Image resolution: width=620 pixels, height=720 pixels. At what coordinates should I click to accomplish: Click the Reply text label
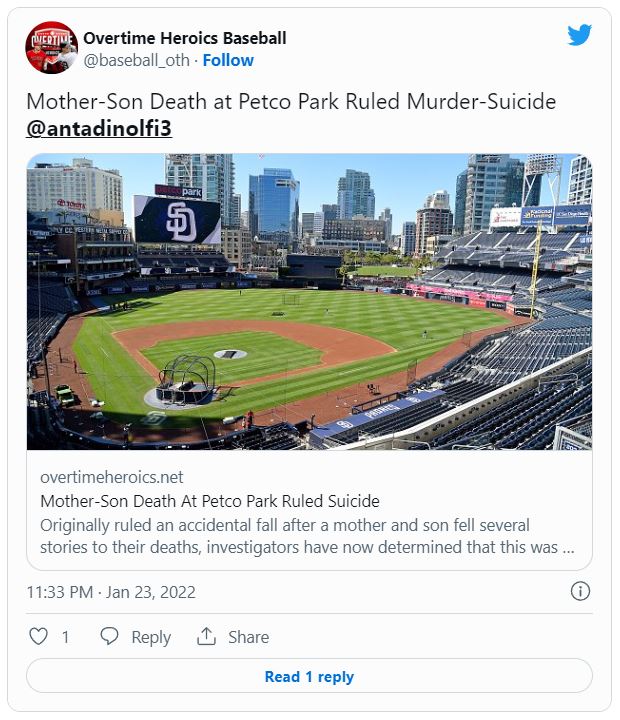tap(151, 637)
